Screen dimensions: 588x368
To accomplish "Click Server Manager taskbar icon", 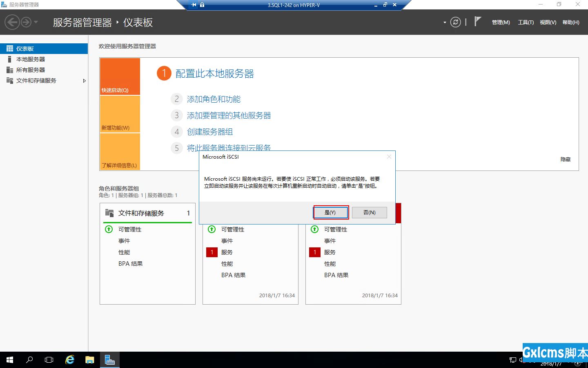I will (109, 360).
